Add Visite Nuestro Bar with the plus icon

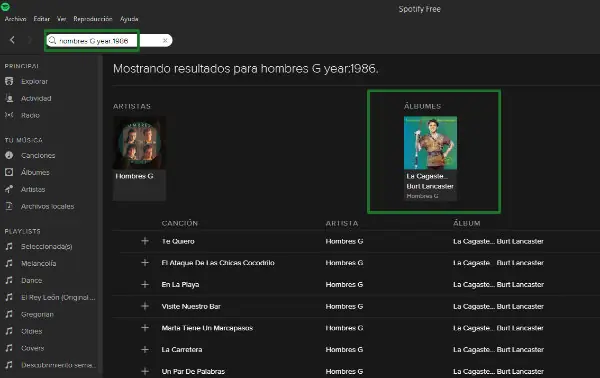coord(145,306)
